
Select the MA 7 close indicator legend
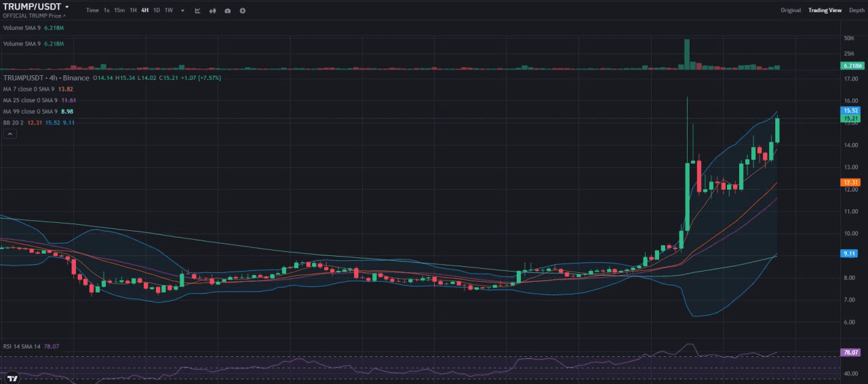38,89
